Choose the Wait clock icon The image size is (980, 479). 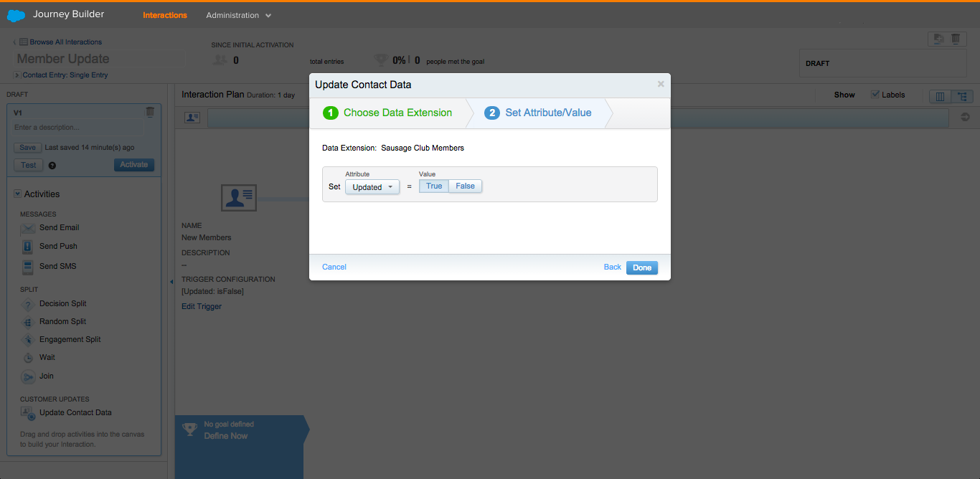point(28,358)
